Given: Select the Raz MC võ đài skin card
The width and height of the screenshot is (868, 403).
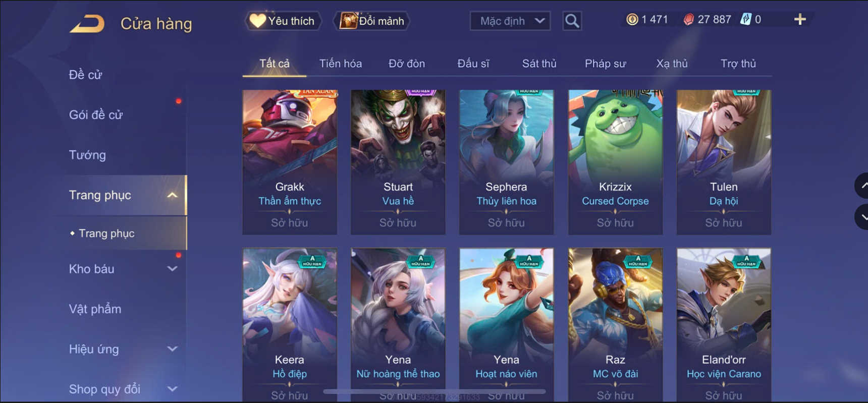Looking at the screenshot, I should click(x=615, y=325).
